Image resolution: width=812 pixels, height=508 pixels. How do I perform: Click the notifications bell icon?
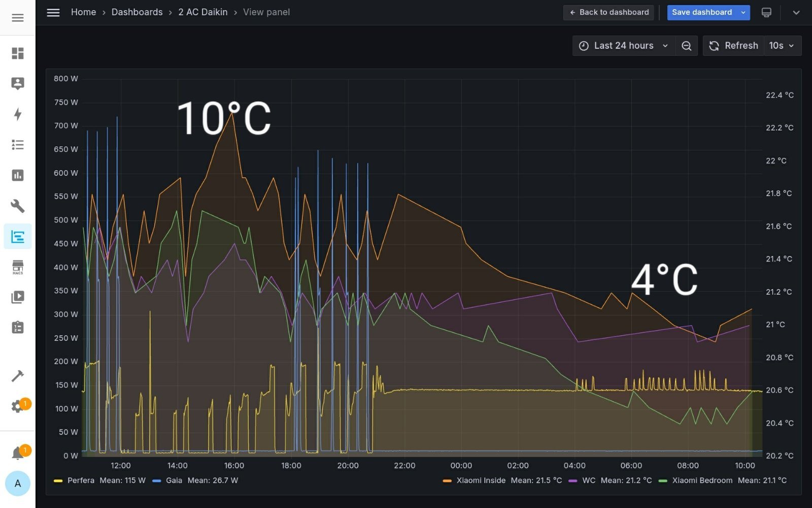(18, 453)
